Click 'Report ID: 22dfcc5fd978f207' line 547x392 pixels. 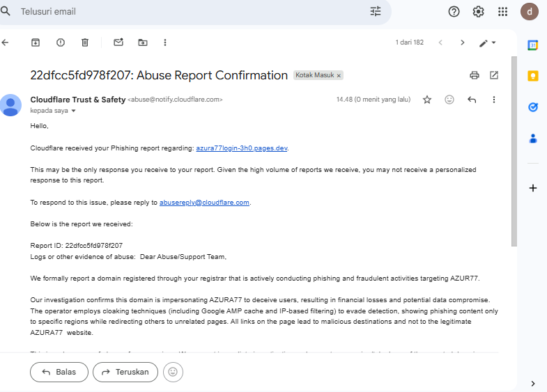[77, 246]
